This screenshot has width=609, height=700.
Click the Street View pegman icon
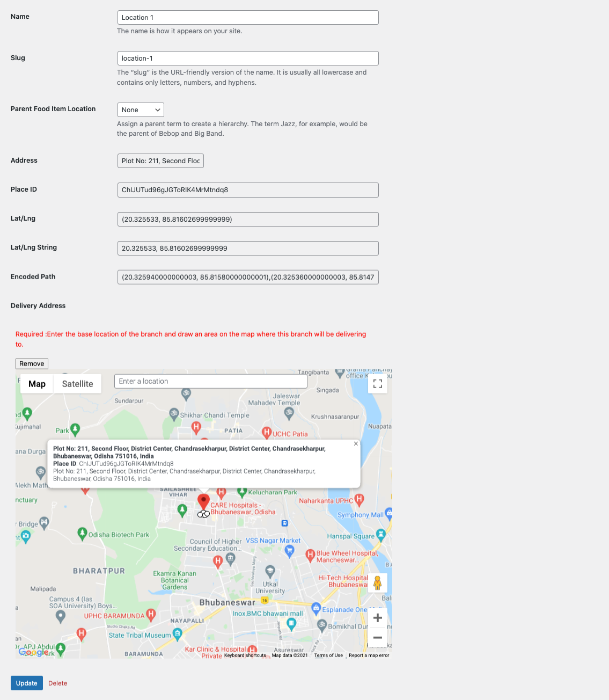[377, 583]
